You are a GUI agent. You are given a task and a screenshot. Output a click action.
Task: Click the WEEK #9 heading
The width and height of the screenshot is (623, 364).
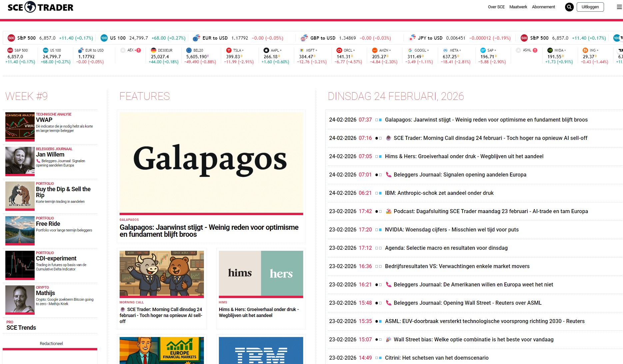click(26, 96)
